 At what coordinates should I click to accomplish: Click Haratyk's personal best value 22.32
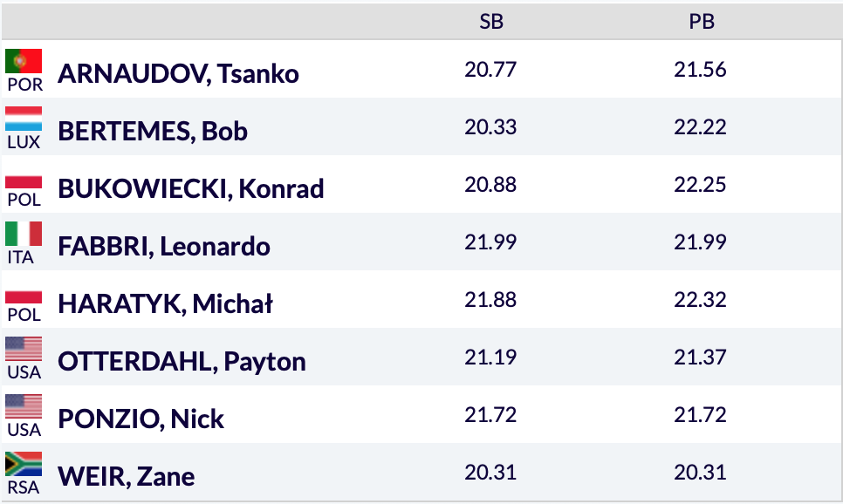[700, 299]
